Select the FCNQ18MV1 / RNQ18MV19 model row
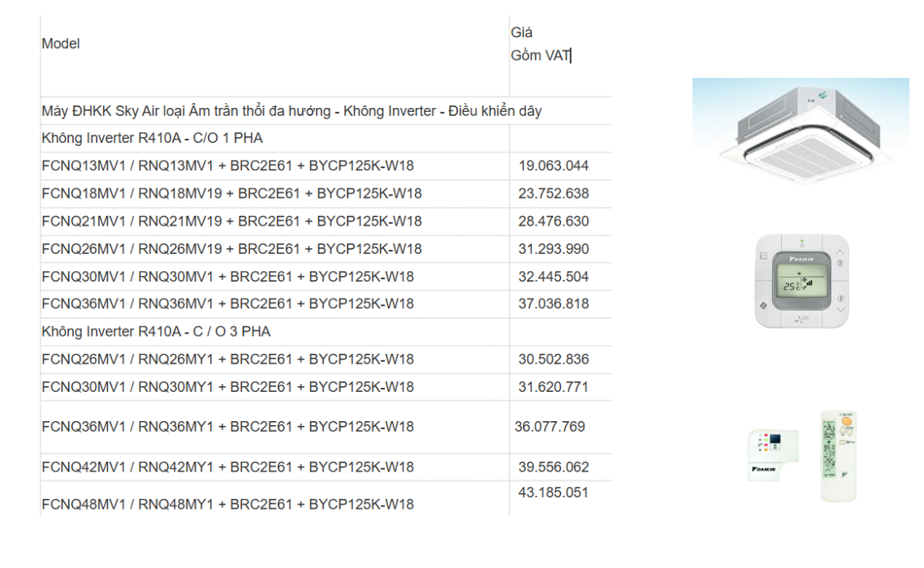The width and height of the screenshot is (924, 568). click(231, 194)
